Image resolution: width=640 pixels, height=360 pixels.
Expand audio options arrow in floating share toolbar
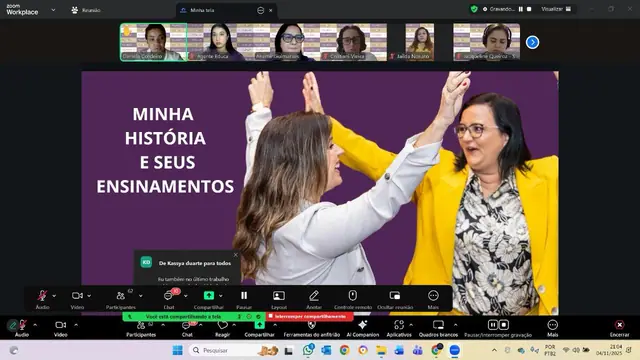54,296
